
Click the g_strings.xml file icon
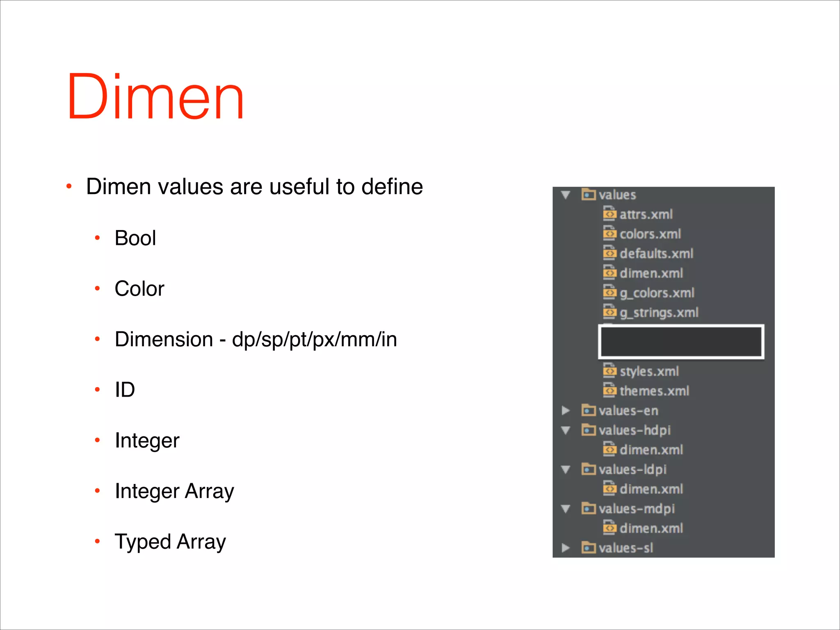pyautogui.click(x=609, y=312)
